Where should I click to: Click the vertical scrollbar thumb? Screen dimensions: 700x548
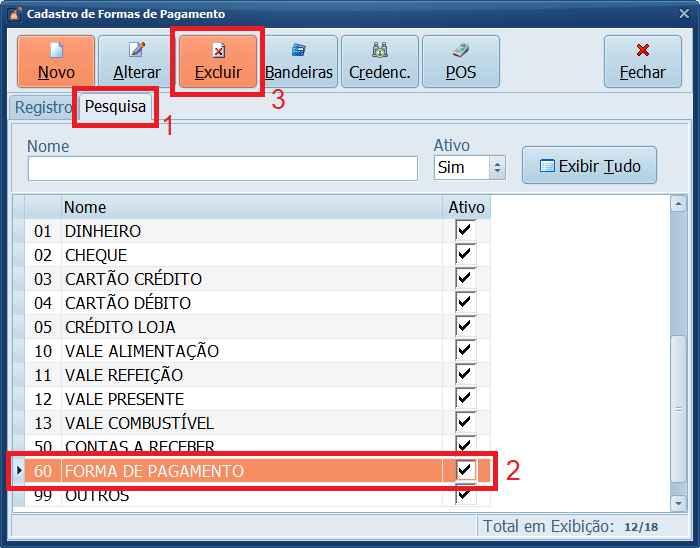[x=678, y=408]
